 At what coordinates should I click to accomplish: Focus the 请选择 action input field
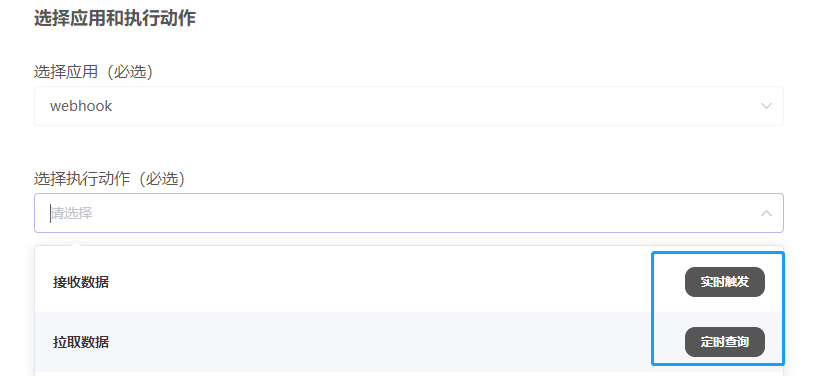409,213
